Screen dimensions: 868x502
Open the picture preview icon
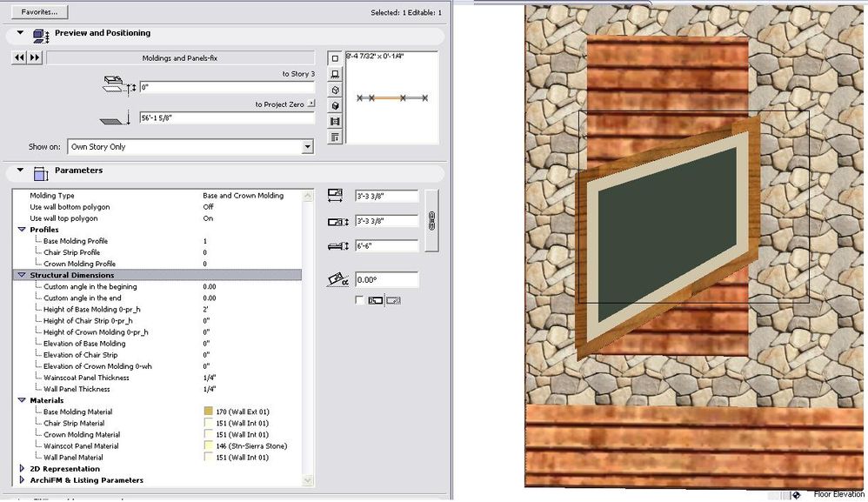pyautogui.click(x=335, y=121)
